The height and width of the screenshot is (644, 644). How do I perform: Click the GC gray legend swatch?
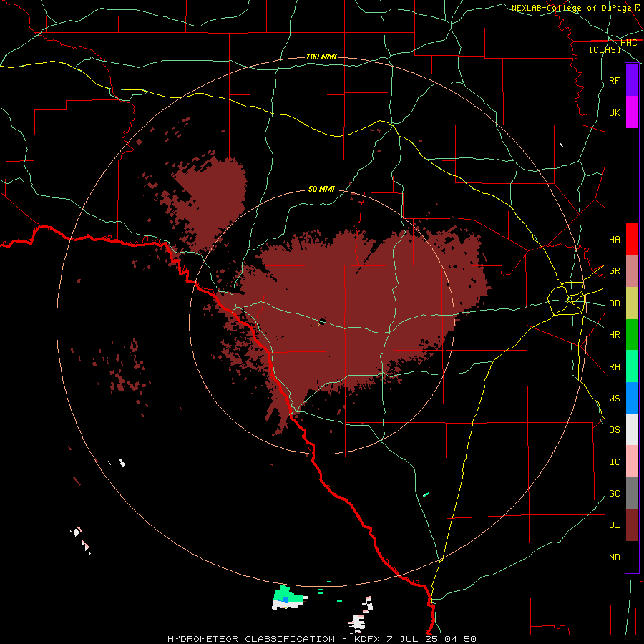tap(632, 493)
